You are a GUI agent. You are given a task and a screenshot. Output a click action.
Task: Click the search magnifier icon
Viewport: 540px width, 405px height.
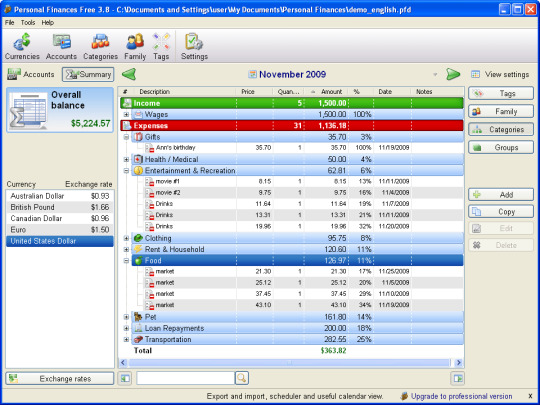pos(242,378)
